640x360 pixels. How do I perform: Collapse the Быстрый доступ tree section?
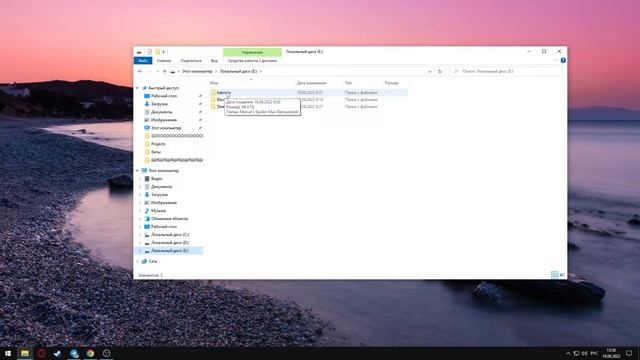(138, 88)
